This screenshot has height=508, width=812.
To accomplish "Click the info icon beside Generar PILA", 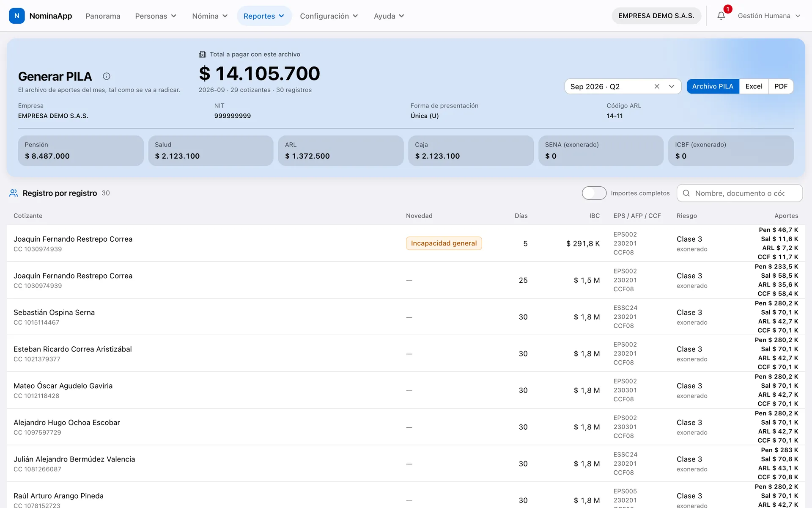I will [x=107, y=76].
